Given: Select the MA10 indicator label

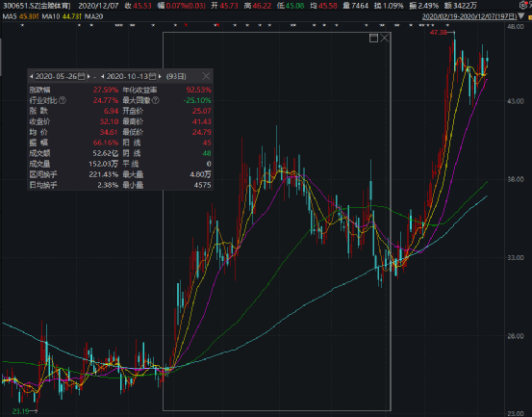Looking at the screenshot, I should (x=51, y=16).
